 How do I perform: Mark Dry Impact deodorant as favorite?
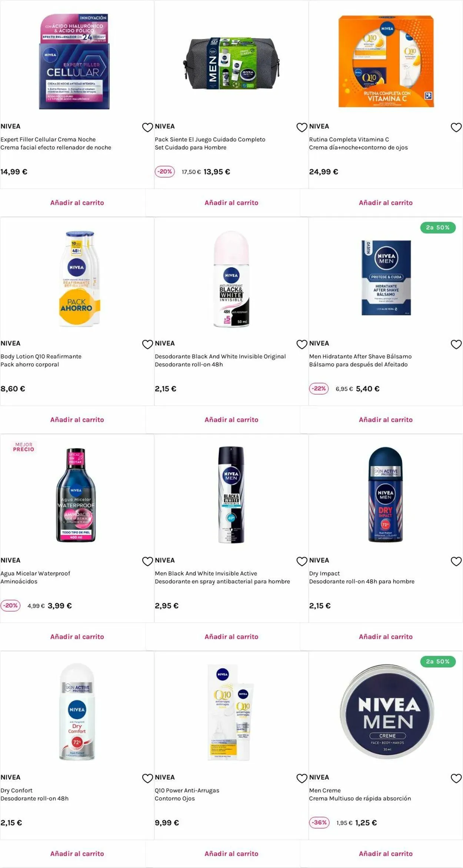point(456,561)
